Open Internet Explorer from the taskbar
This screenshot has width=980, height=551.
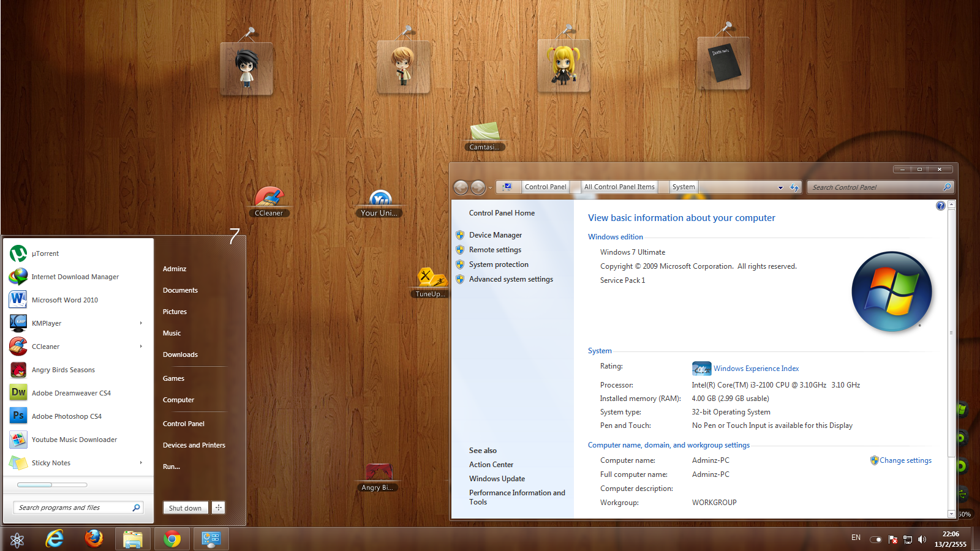55,539
